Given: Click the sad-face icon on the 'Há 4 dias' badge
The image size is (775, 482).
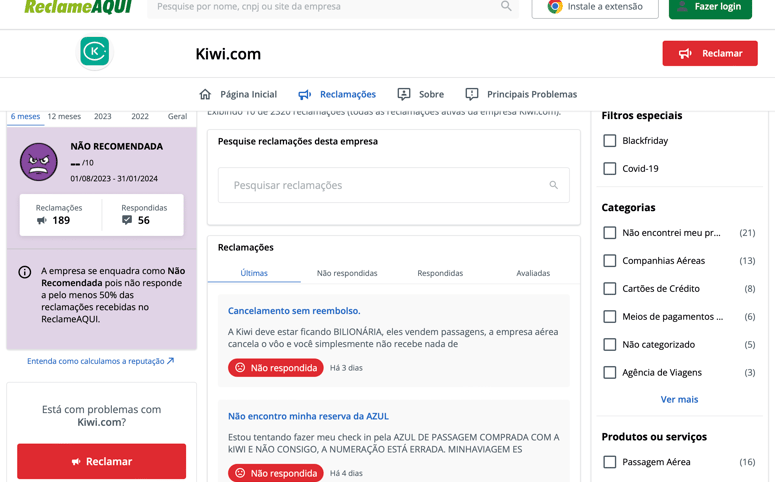Looking at the screenshot, I should click(240, 473).
